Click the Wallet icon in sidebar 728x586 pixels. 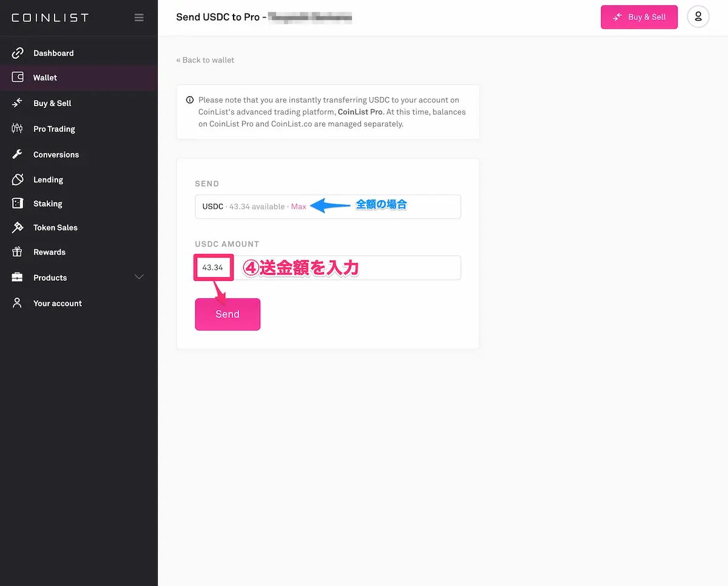coord(18,78)
